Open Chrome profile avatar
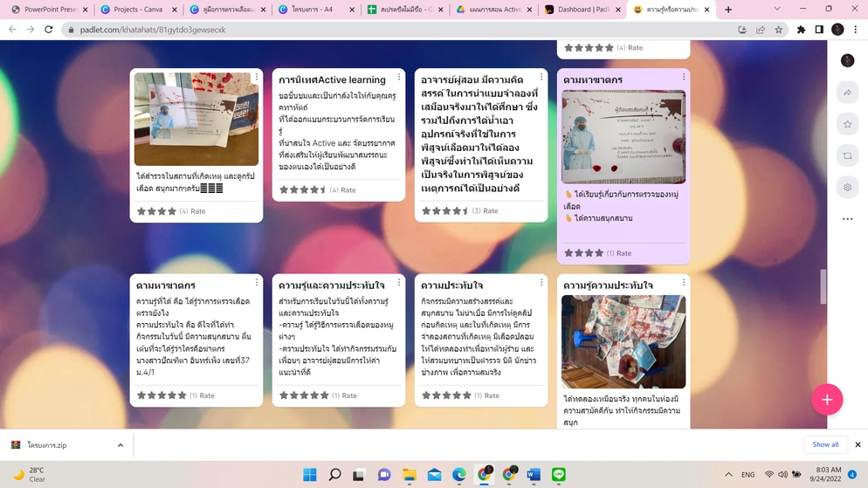 point(837,30)
